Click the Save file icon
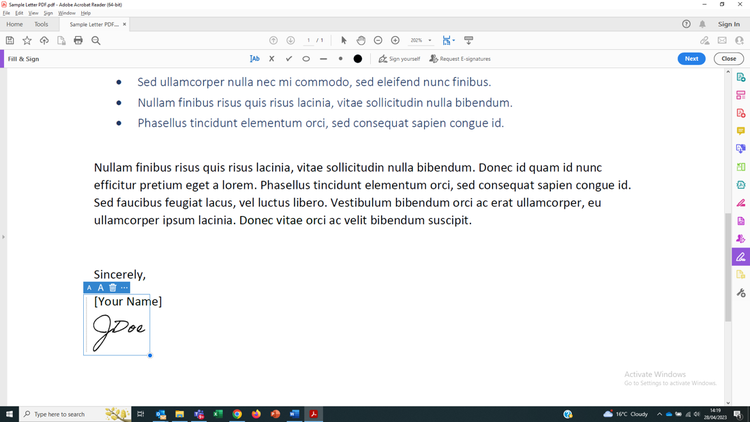 tap(10, 41)
